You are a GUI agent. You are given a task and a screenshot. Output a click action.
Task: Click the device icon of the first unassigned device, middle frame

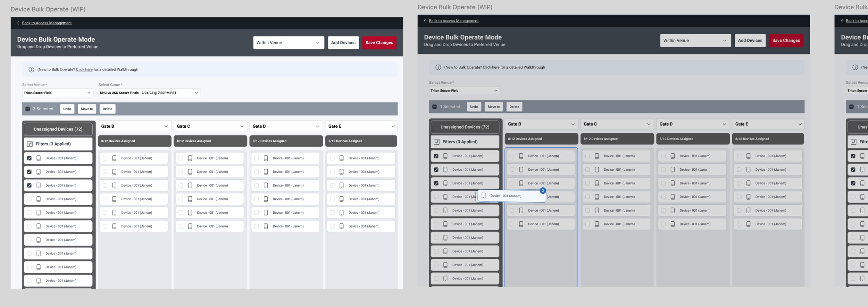coord(445,156)
